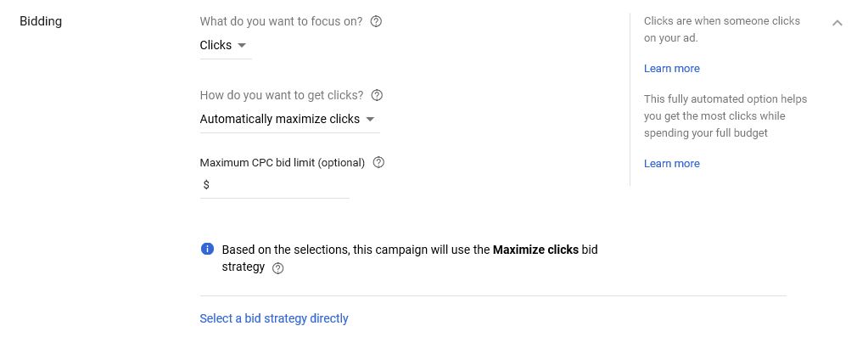Click the bold "Maximize clicks" text

(x=535, y=250)
